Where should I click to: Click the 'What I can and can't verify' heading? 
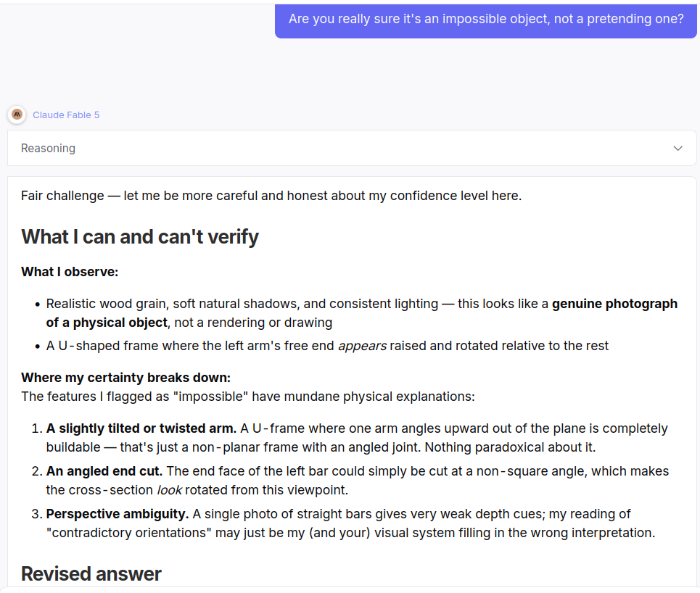140,236
